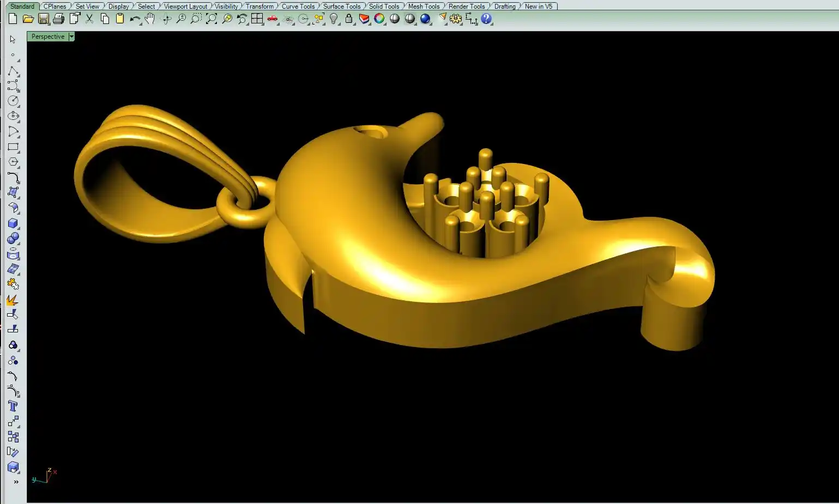Open the Perspective viewport dropdown arrow
Image resolution: width=839 pixels, height=504 pixels.
pos(71,37)
